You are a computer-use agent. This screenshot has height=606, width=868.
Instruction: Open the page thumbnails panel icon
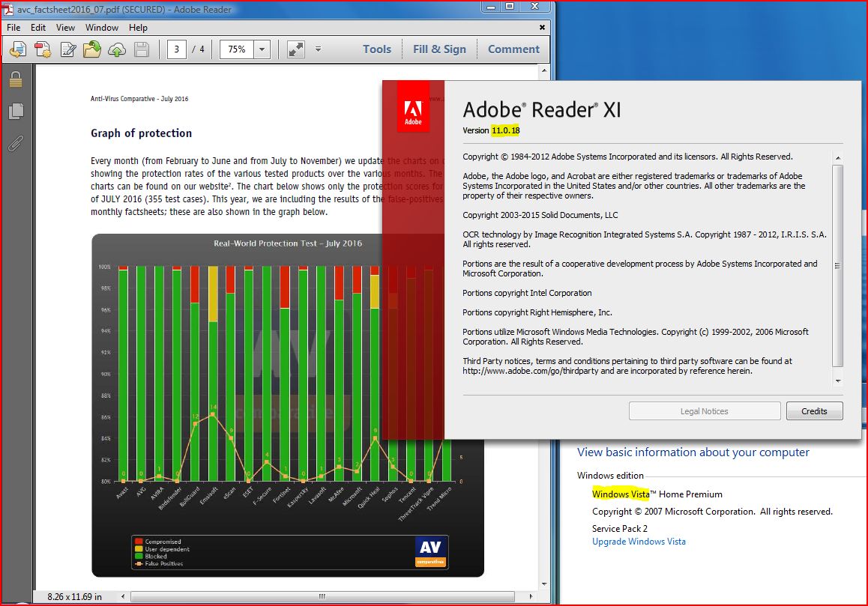point(16,111)
